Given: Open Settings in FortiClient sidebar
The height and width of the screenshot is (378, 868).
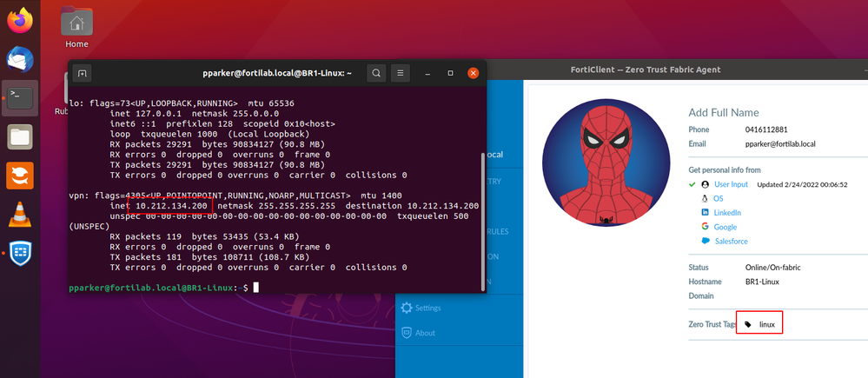Looking at the screenshot, I should [x=421, y=308].
